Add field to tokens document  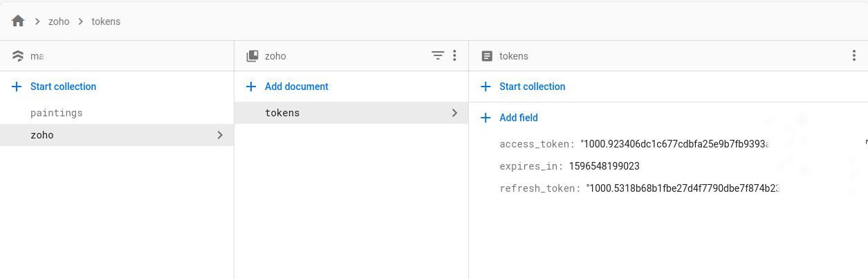pos(518,118)
